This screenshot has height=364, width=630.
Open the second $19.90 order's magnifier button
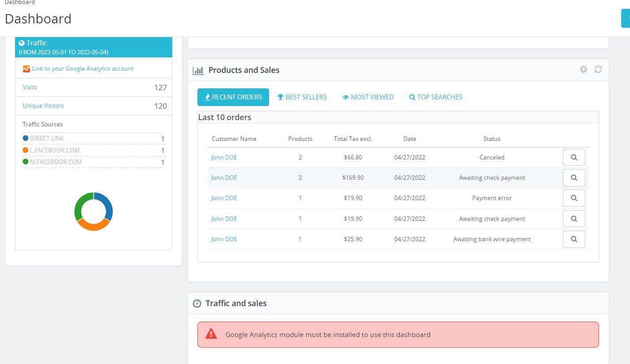click(x=574, y=219)
